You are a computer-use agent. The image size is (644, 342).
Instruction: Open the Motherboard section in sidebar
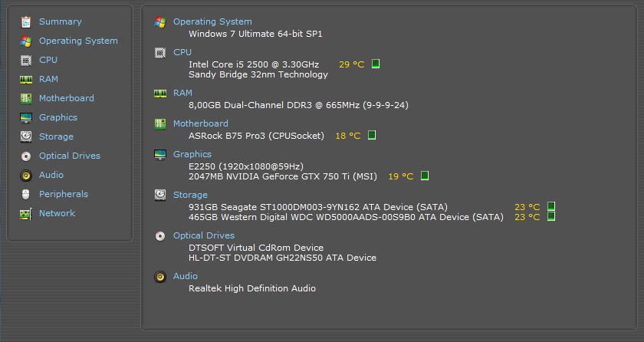point(67,98)
